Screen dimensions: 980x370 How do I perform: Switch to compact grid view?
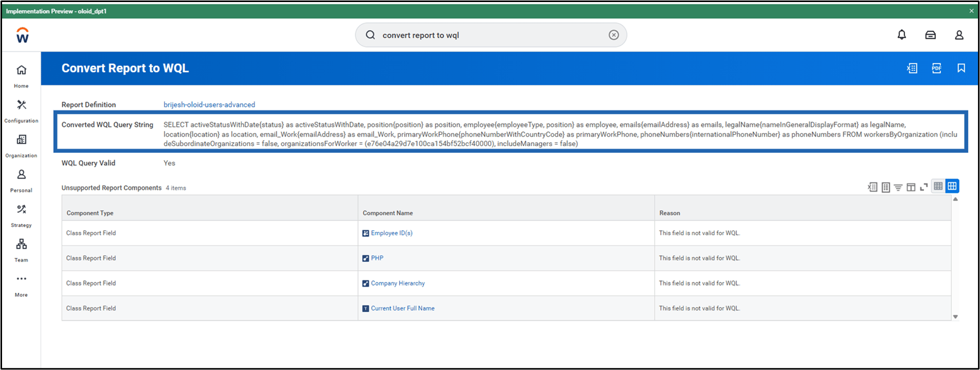938,186
